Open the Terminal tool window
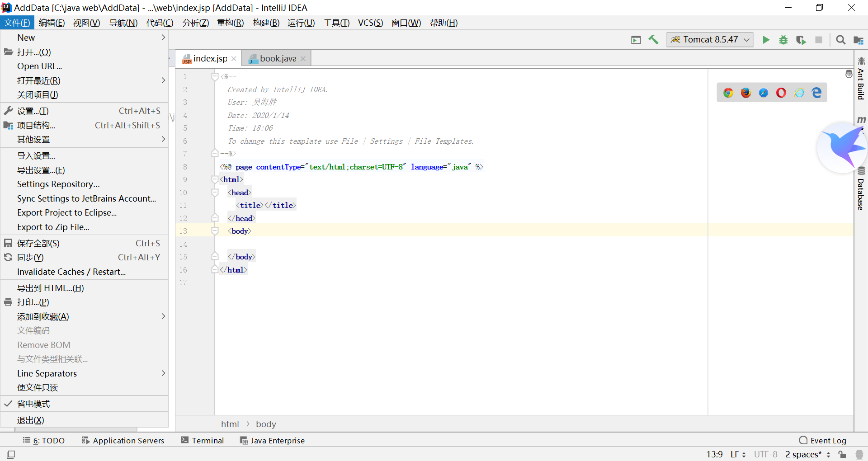Screen dimensions: 868x461 click(x=203, y=441)
